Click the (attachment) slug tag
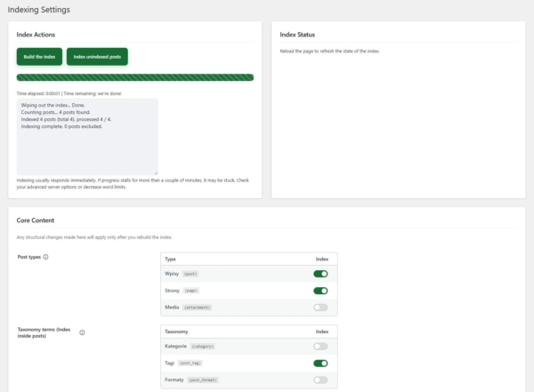 coord(198,308)
